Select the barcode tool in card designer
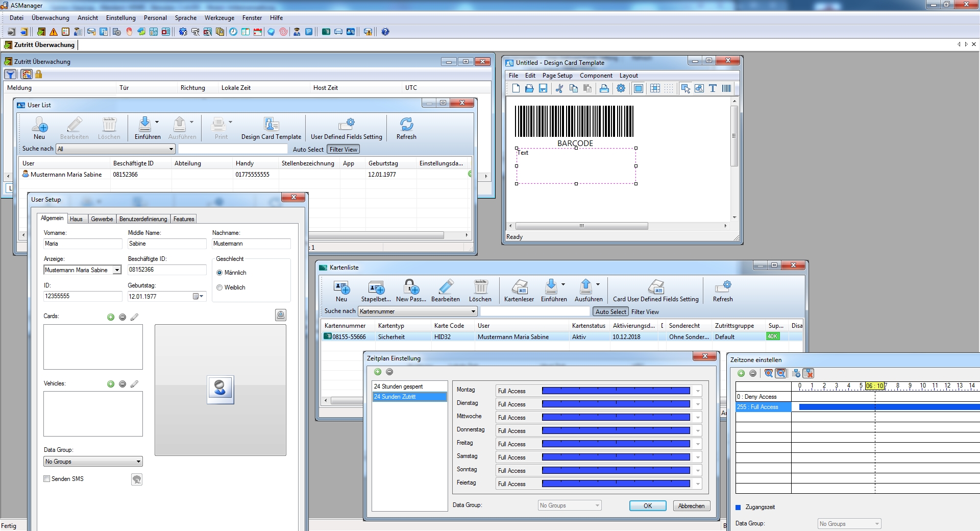 [726, 88]
